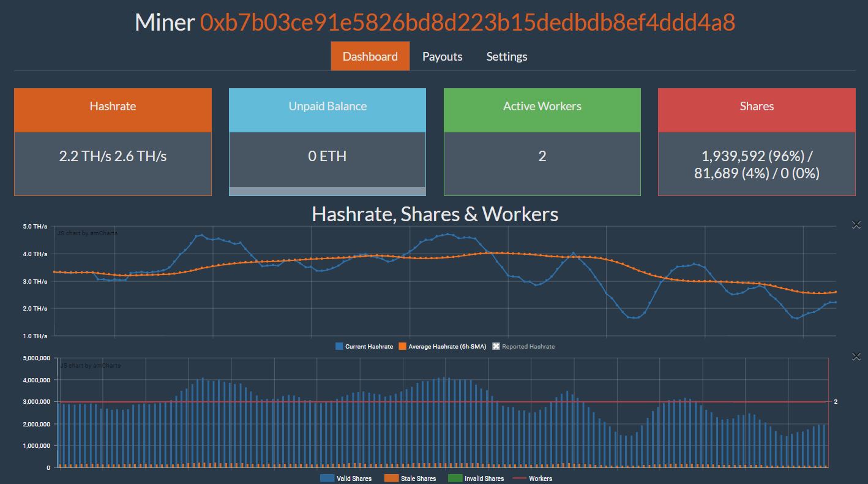Viewport: 868px width, 484px height.
Task: Click the Shares card header
Action: (757, 110)
